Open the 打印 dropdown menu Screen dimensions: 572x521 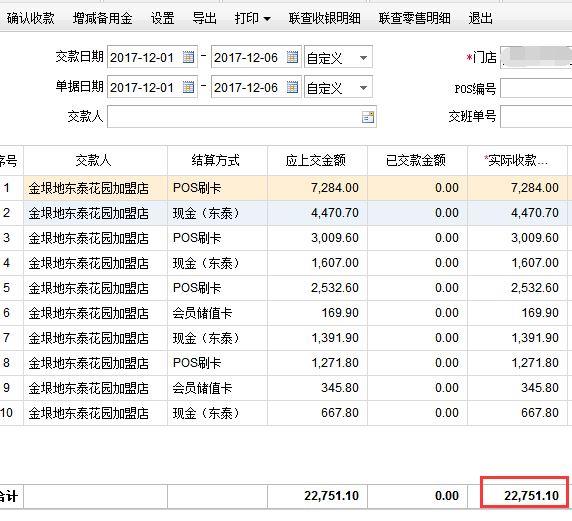tap(252, 18)
